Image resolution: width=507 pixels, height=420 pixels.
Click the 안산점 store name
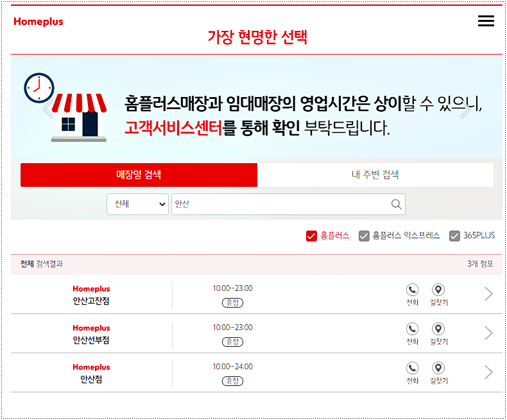coord(91,380)
